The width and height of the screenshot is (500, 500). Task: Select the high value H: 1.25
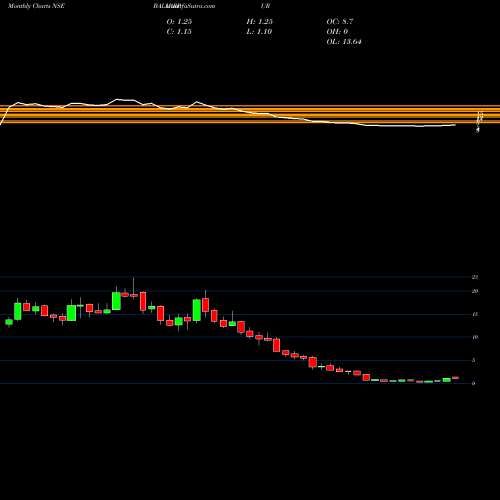point(260,22)
